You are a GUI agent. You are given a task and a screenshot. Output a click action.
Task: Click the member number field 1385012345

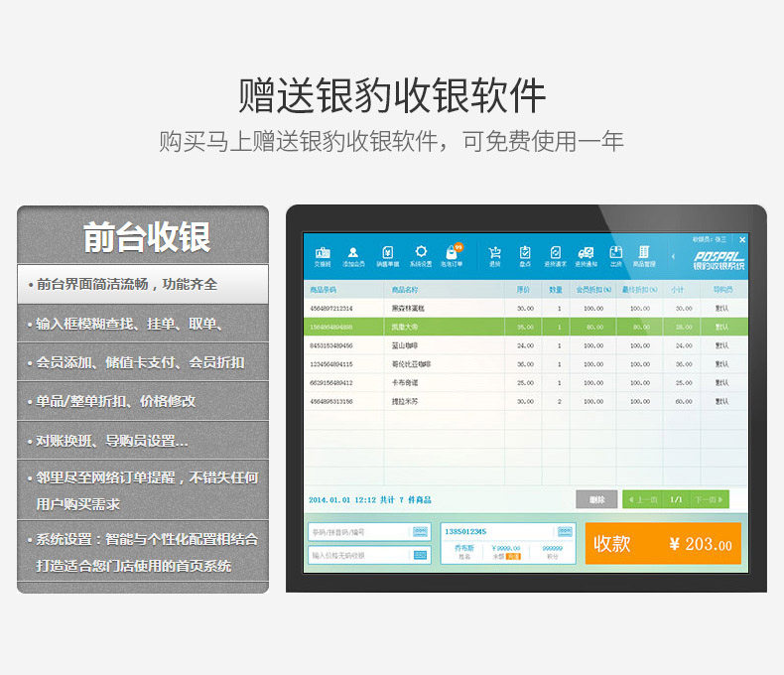[498, 531]
